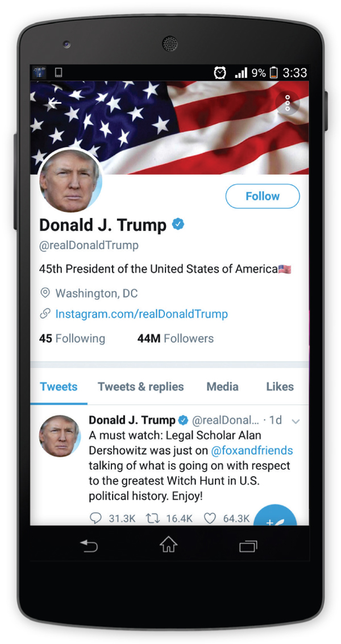Expand the tweet options chevron
This screenshot has height=644, width=341.
[x=296, y=422]
